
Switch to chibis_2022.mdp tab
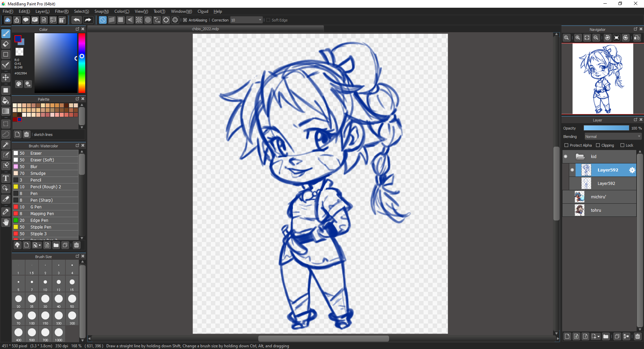pos(205,29)
